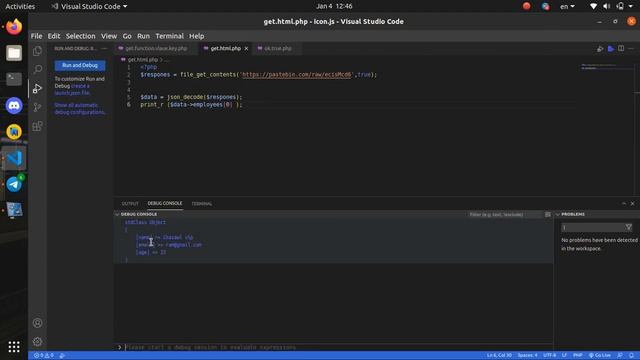Open editor More Actions ellipsis
Viewport: 640px width, 360px height.
click(x=631, y=49)
